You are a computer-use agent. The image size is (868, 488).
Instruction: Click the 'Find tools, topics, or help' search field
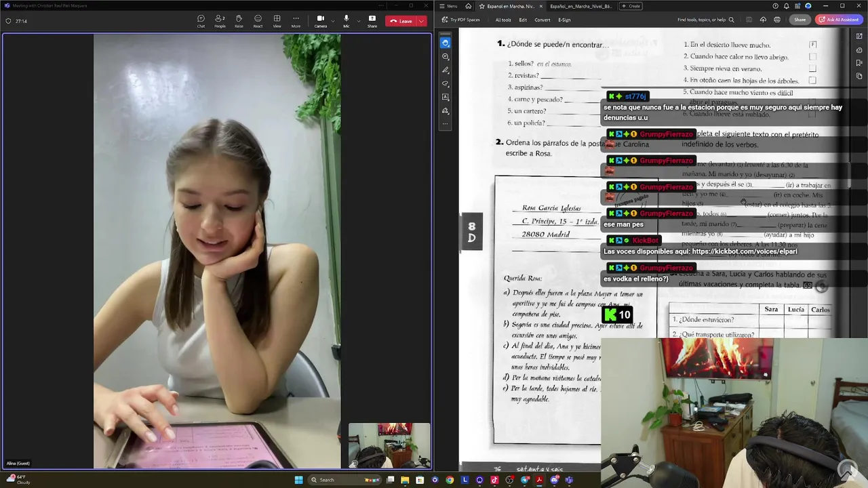click(705, 20)
